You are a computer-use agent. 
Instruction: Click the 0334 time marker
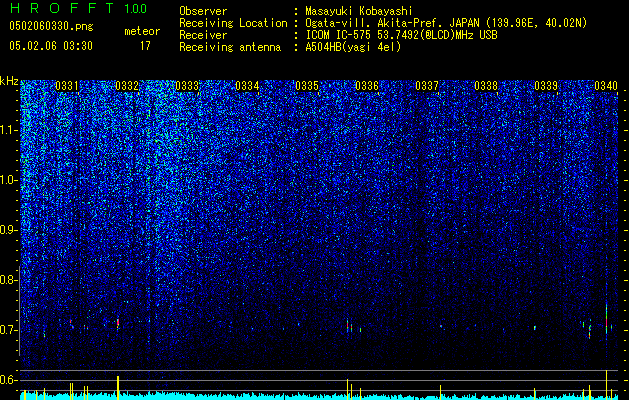click(247, 86)
